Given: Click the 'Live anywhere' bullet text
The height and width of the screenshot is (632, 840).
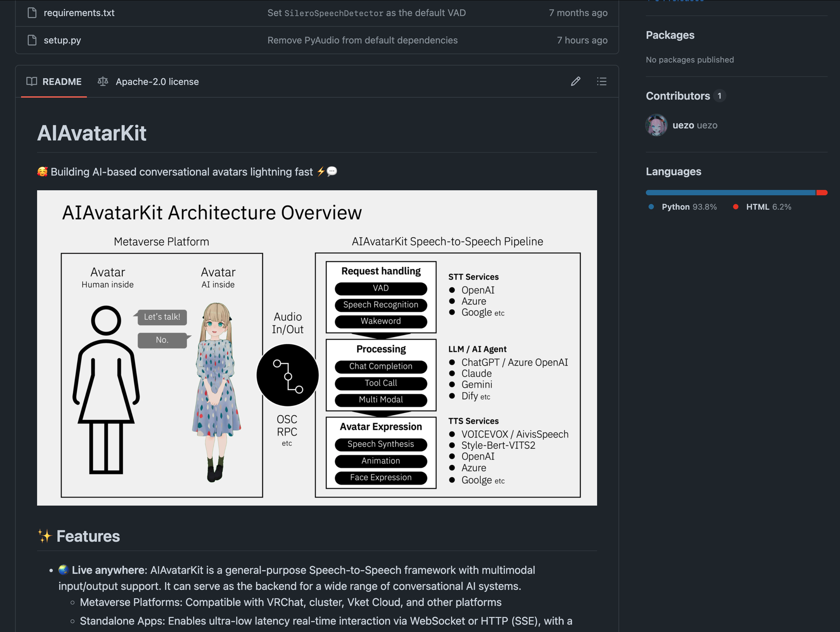Looking at the screenshot, I should 108,570.
